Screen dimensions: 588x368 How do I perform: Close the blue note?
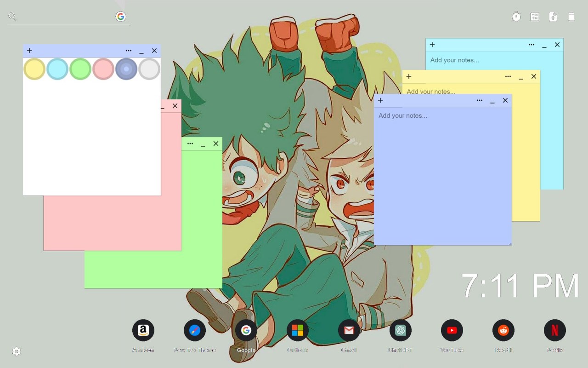coord(505,100)
